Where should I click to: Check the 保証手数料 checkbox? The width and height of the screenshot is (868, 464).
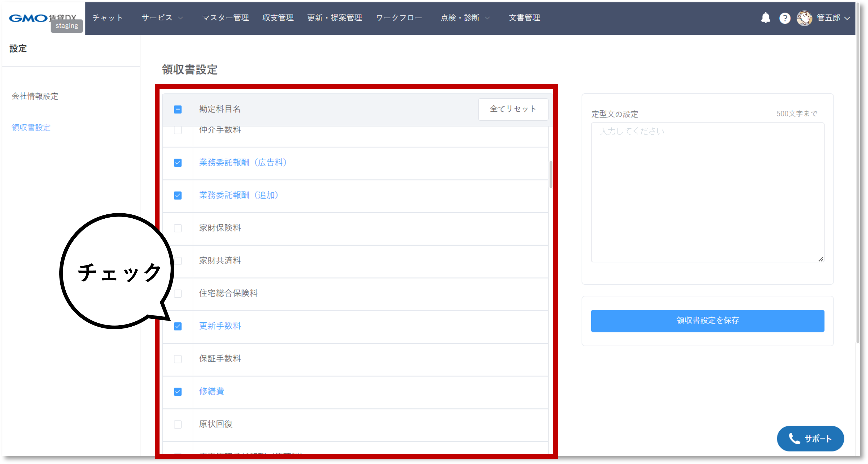click(178, 359)
